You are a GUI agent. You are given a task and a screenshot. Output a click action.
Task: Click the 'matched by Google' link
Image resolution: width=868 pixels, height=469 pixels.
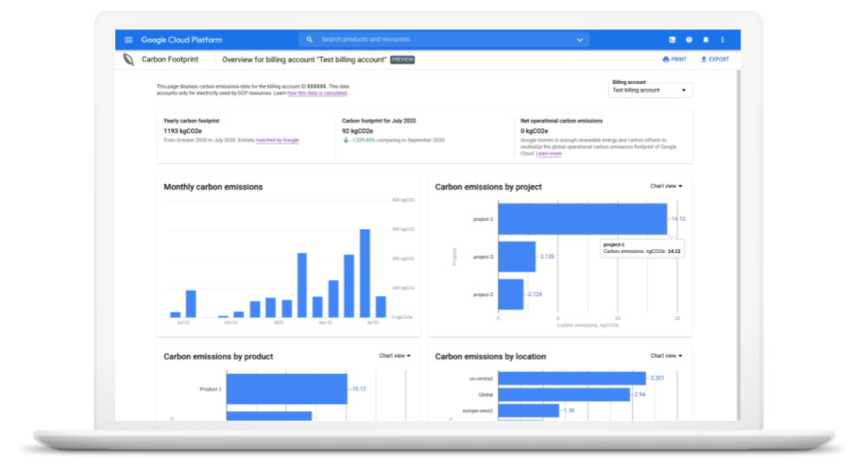[x=277, y=140]
